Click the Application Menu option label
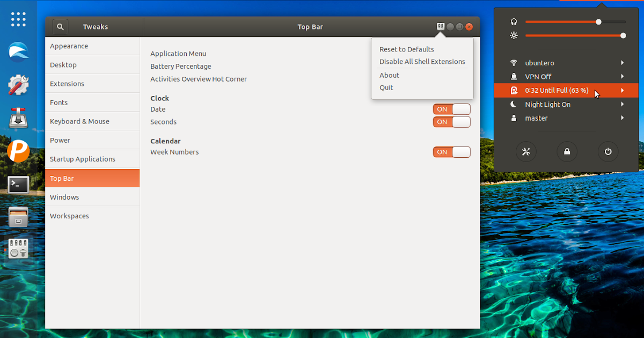Image resolution: width=644 pixels, height=338 pixels. pyautogui.click(x=178, y=54)
